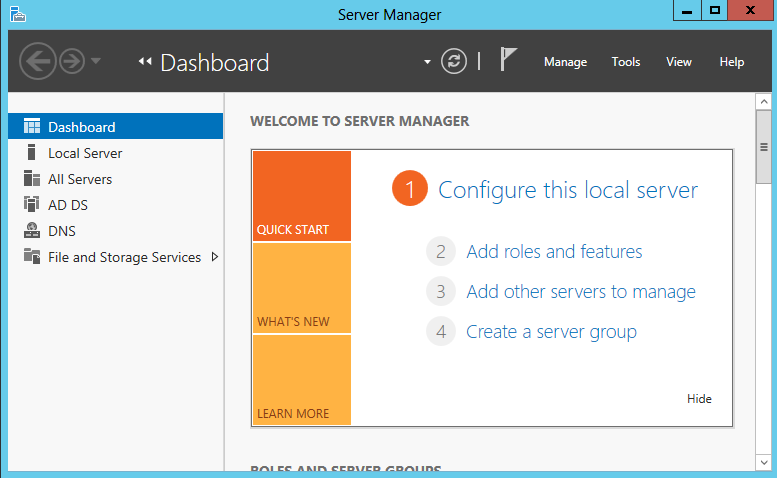Open the dropdown arrow left of Refresh

[427, 62]
